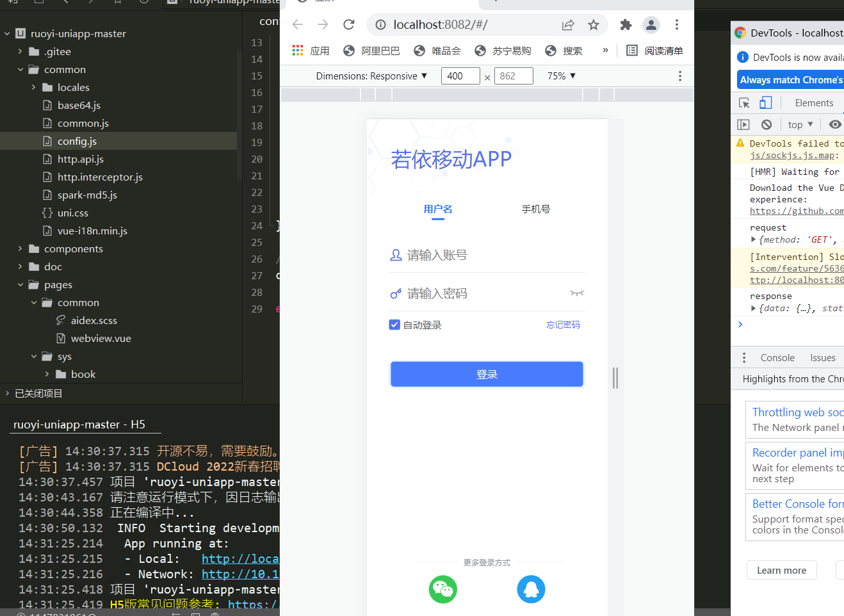
Task: Show the console drawer sidebar icon
Action: tap(743, 124)
